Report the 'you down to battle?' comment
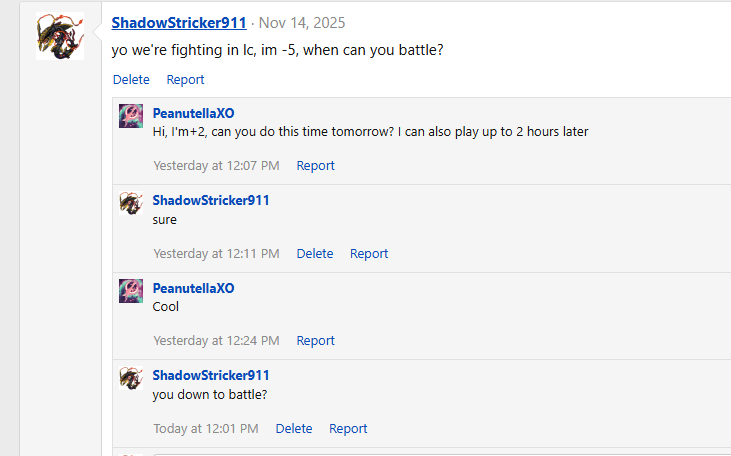 coord(348,429)
